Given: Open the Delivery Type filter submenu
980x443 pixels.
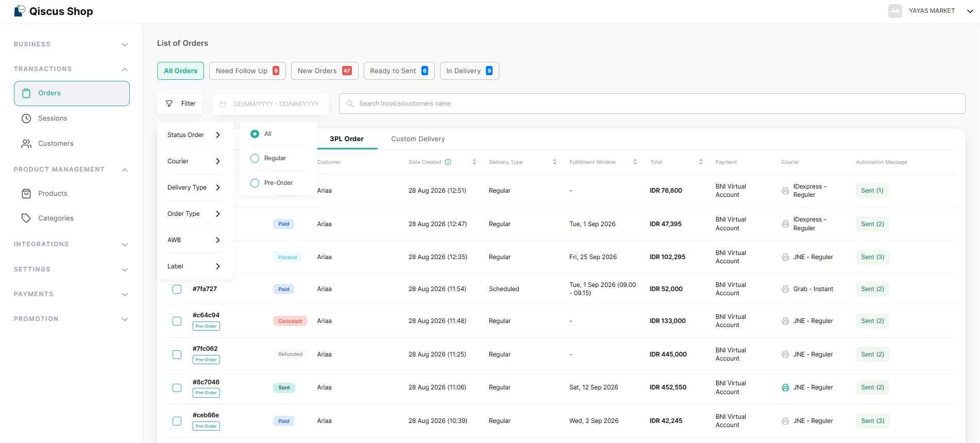Looking at the screenshot, I should [x=194, y=188].
